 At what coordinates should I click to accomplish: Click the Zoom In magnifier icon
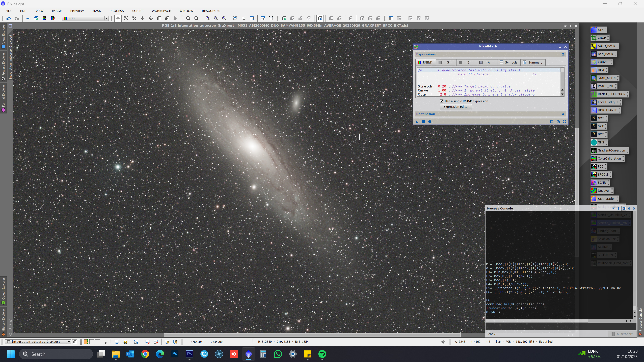tap(188, 18)
